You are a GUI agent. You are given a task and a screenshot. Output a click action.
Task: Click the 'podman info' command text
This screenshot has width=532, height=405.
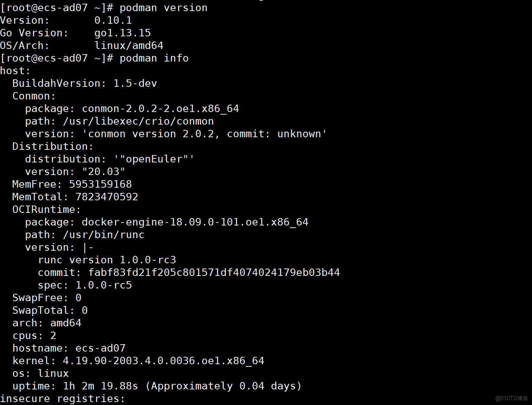154,58
